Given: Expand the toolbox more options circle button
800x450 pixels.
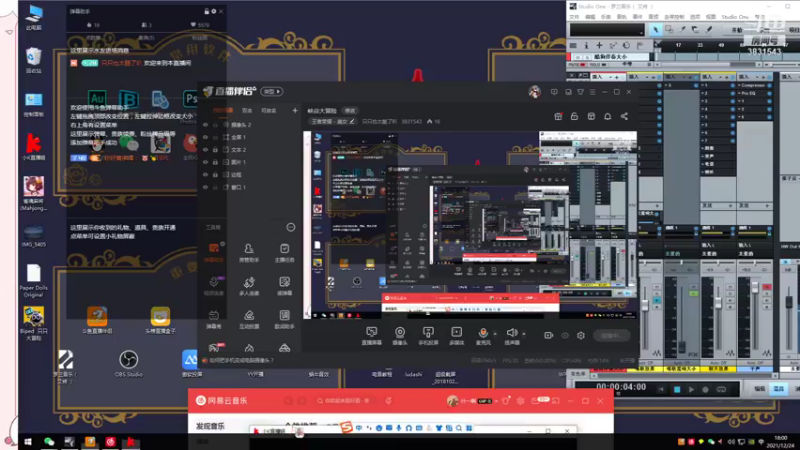Looking at the screenshot, I should (291, 227).
